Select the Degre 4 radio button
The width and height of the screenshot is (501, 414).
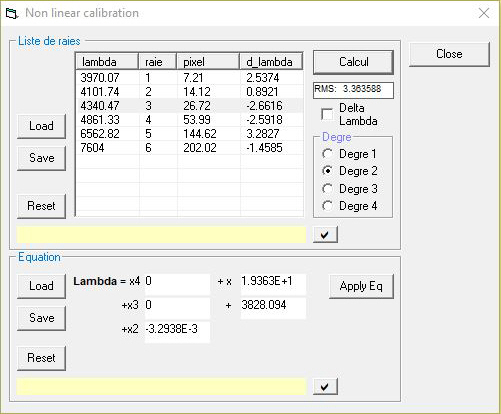(327, 206)
